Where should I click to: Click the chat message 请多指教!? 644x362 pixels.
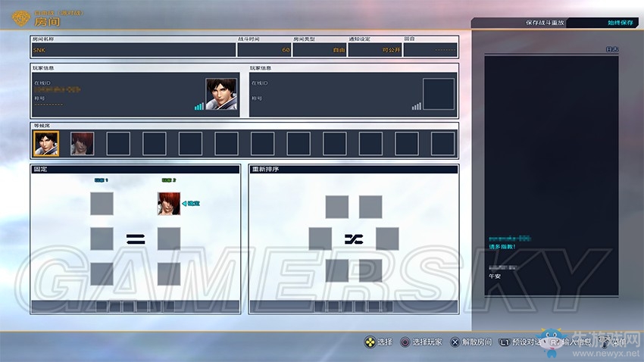(x=502, y=247)
